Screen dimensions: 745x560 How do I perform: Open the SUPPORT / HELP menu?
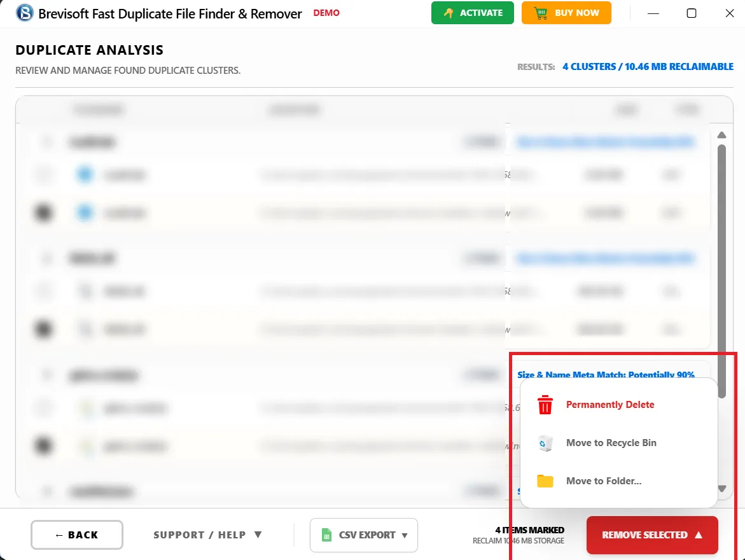pos(207,535)
